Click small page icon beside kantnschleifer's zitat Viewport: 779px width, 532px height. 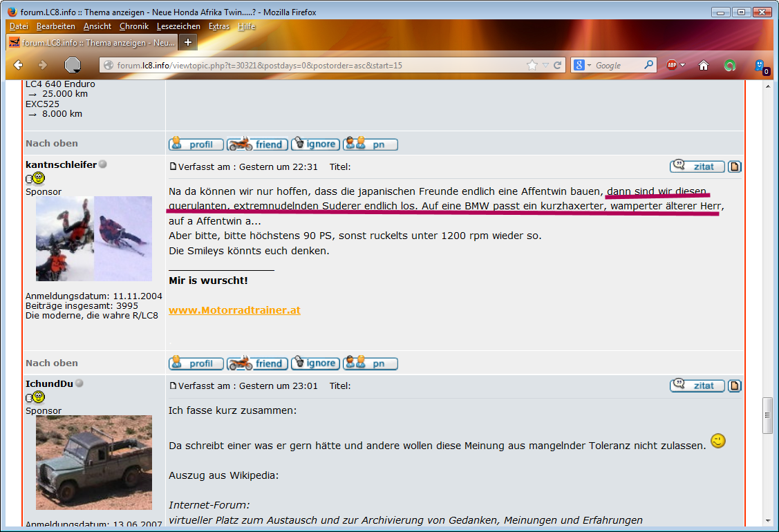[x=735, y=167]
